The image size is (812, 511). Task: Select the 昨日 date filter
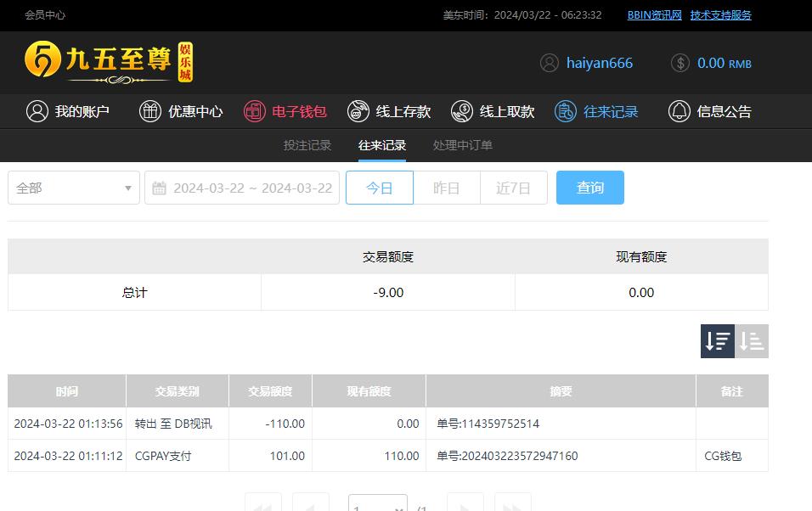click(x=447, y=188)
